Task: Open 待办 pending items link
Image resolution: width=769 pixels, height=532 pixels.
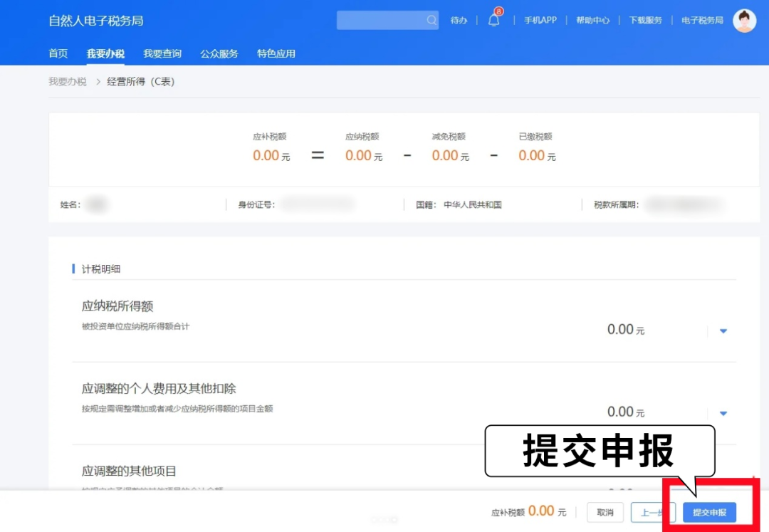Action: coord(459,21)
